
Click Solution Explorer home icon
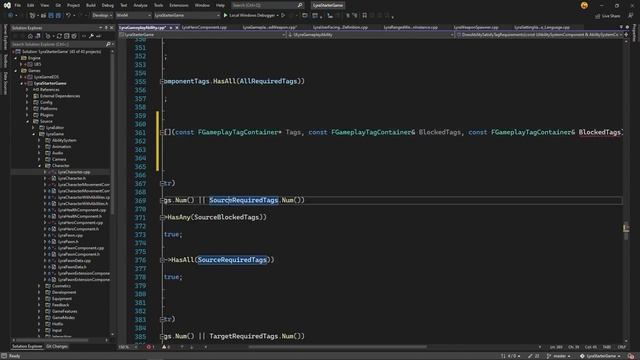pyautogui.click(x=30, y=36)
